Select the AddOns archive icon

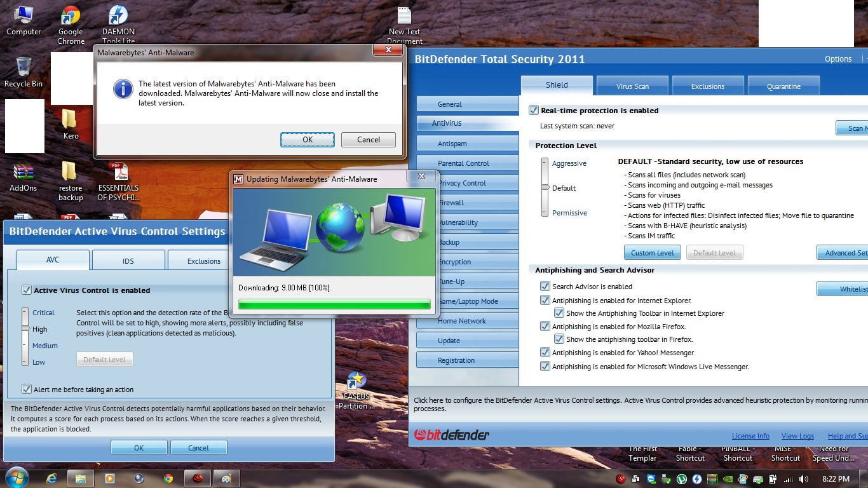click(x=24, y=177)
